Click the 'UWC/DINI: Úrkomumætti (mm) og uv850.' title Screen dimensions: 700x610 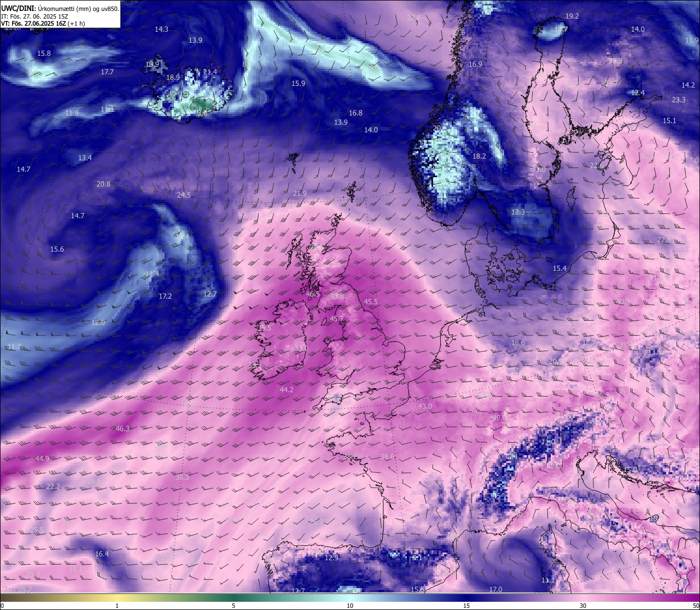60,8
